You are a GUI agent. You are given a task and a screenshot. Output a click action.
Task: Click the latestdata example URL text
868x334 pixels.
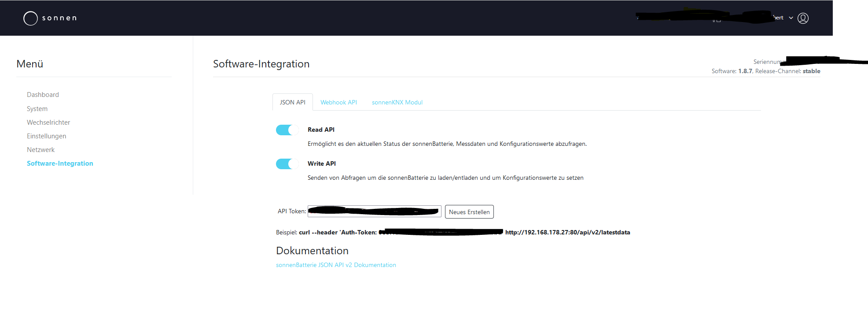pos(567,232)
